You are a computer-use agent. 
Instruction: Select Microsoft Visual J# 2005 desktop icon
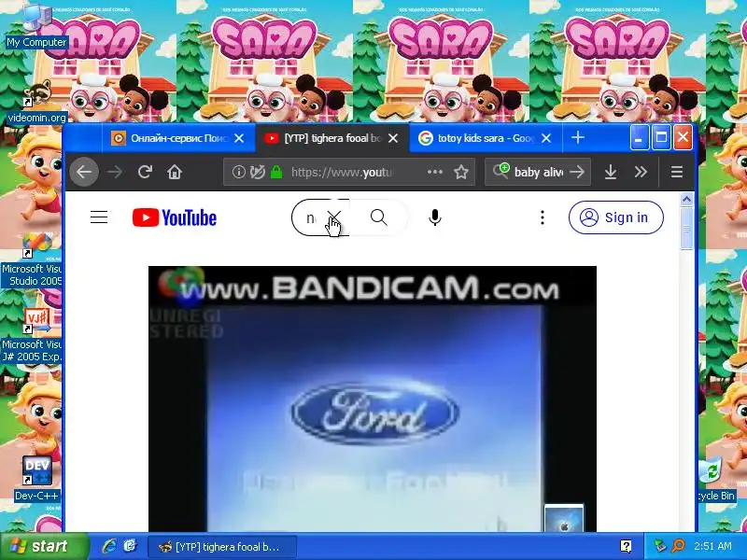click(x=32, y=336)
